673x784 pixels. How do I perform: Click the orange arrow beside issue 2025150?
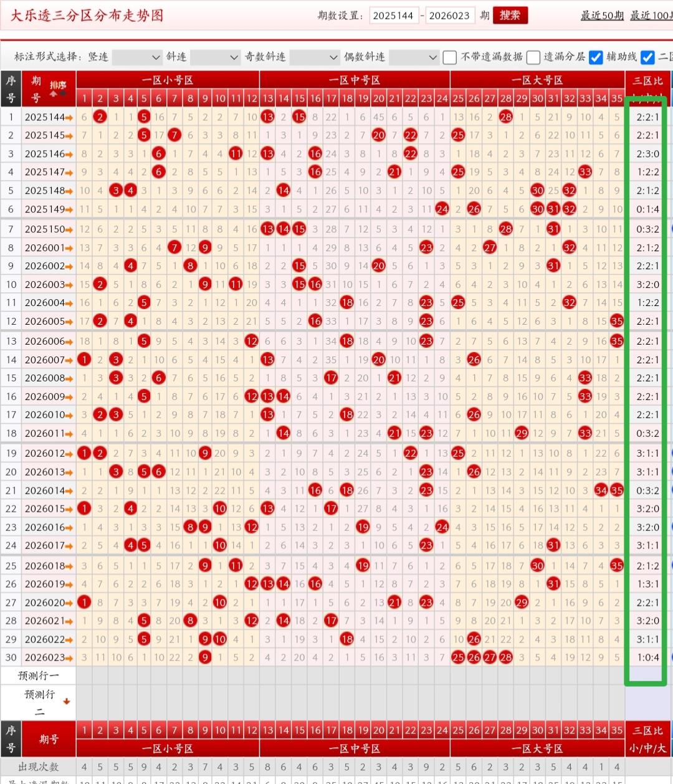[x=69, y=230]
